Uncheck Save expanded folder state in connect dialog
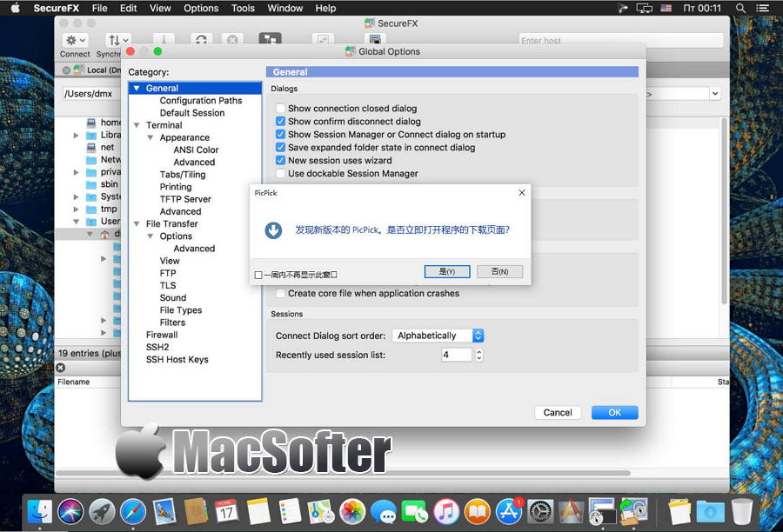The height and width of the screenshot is (532, 783). pyautogui.click(x=281, y=147)
